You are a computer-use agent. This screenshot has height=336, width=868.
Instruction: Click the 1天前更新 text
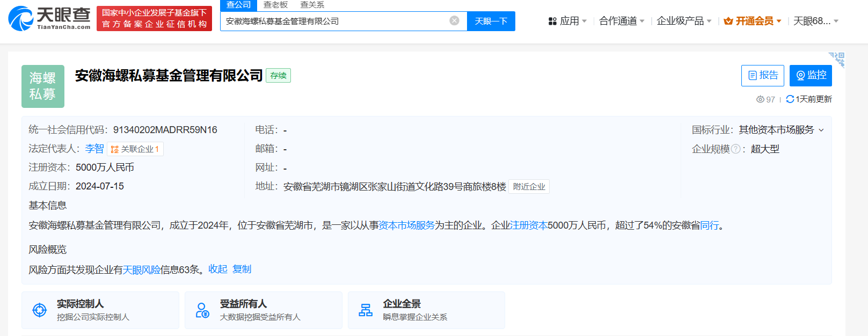[x=814, y=99]
